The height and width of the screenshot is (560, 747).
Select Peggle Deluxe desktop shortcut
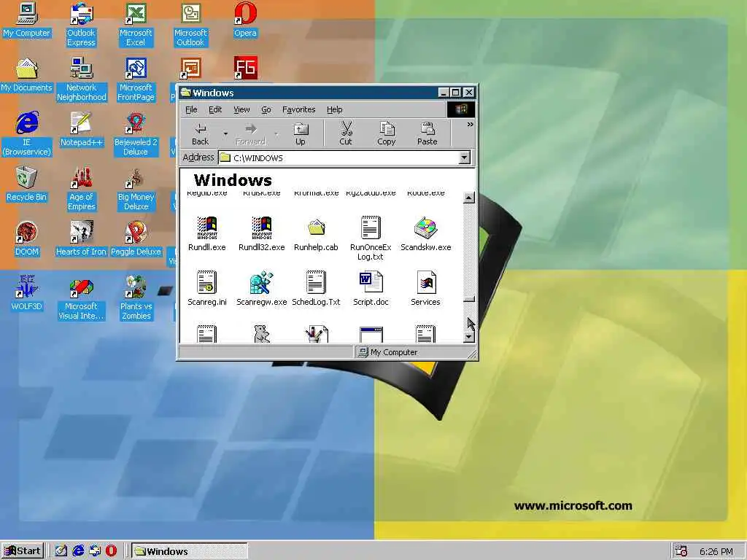coord(136,238)
